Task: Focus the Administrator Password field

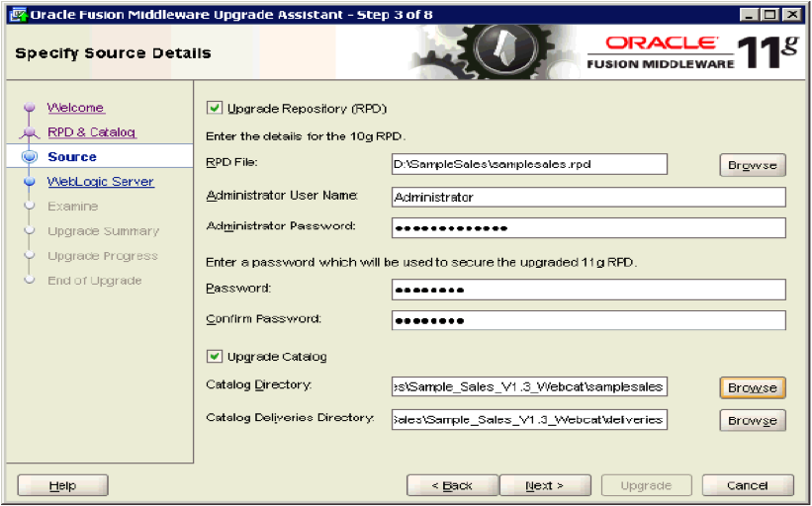Action: (588, 228)
